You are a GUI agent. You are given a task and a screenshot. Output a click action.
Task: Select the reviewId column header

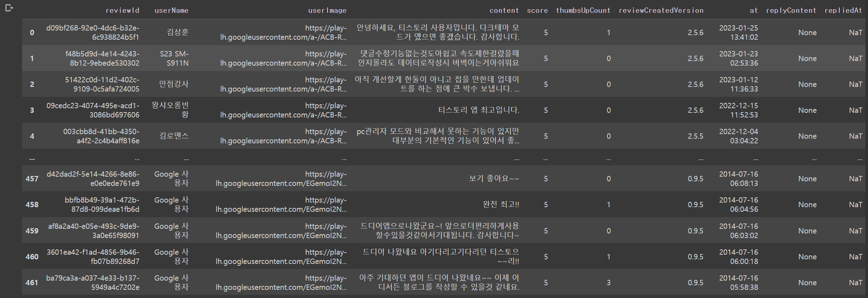[122, 10]
